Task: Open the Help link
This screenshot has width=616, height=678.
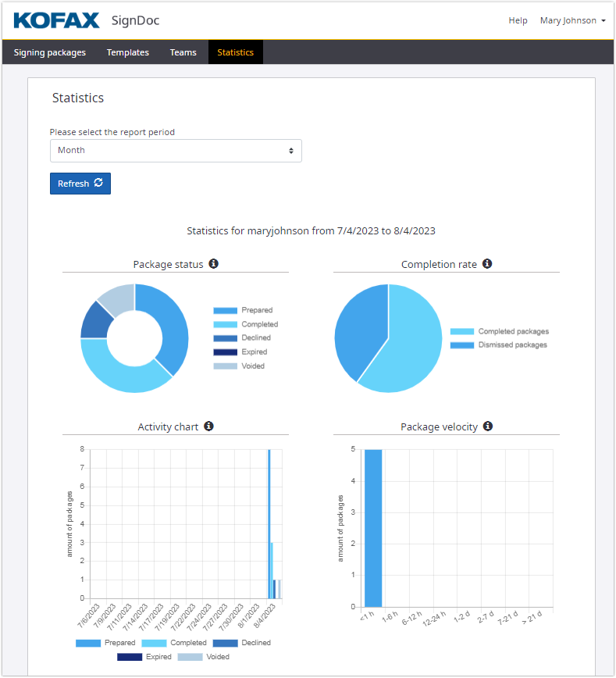Action: [518, 21]
